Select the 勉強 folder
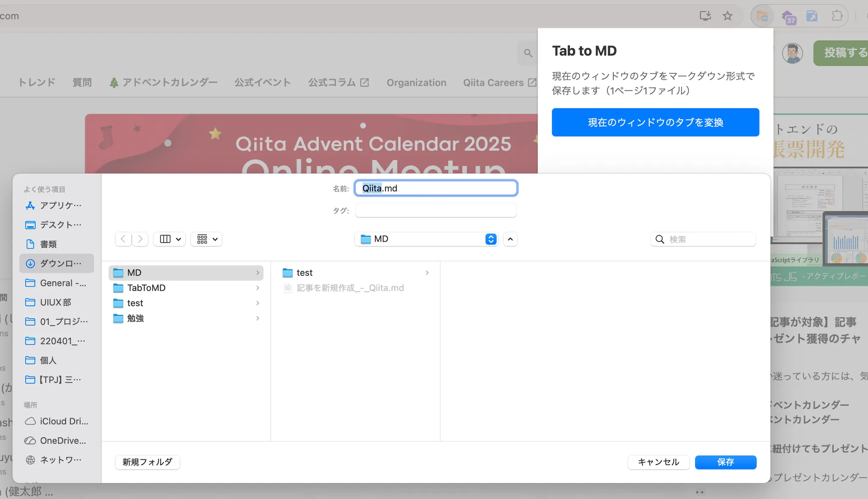 click(136, 319)
